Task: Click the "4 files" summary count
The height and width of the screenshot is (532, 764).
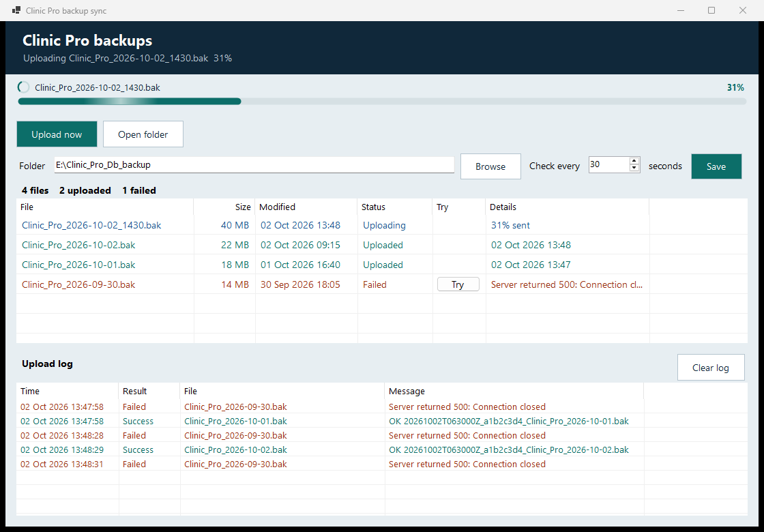Action: point(35,190)
